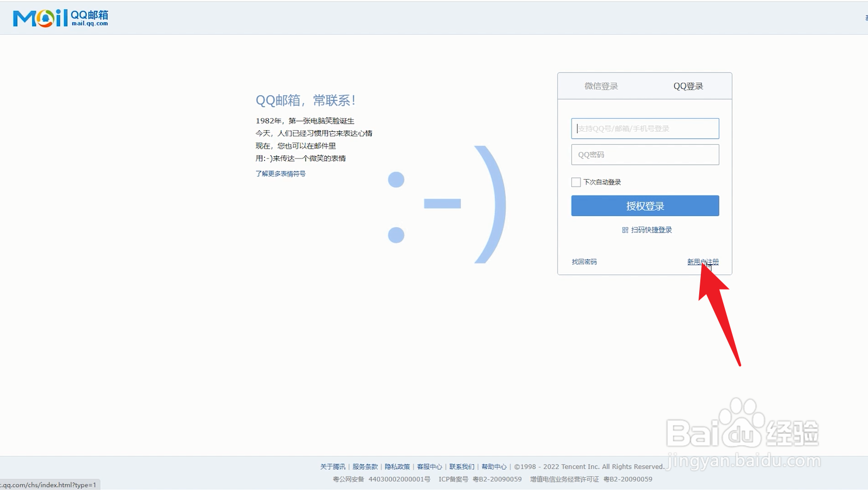
Task: Open the 联系我们 footer link
Action: pyautogui.click(x=462, y=467)
